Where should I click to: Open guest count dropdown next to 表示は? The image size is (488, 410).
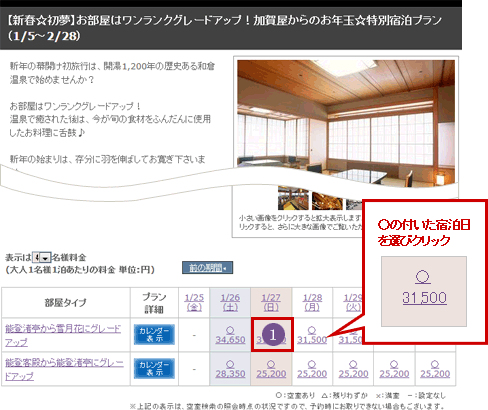tap(41, 257)
